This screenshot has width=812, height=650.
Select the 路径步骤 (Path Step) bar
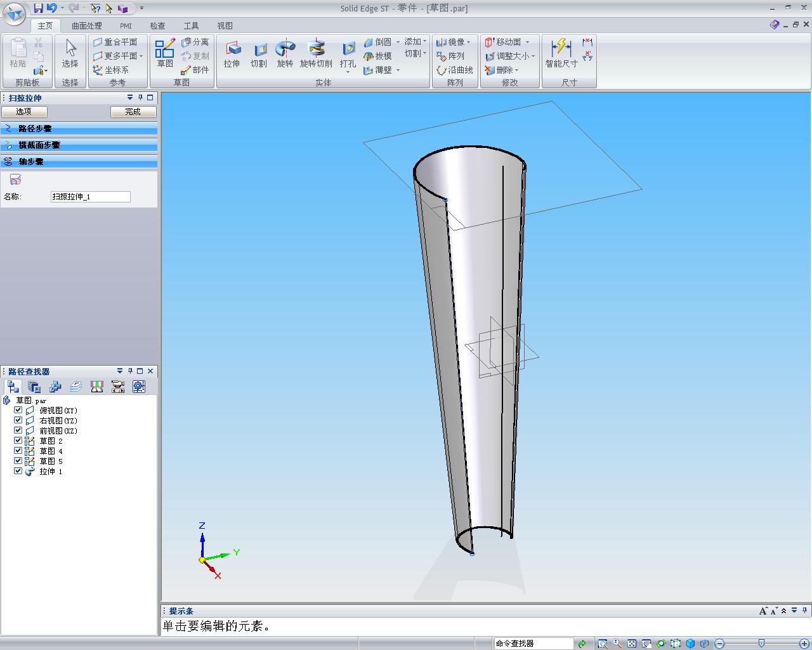pos(79,129)
